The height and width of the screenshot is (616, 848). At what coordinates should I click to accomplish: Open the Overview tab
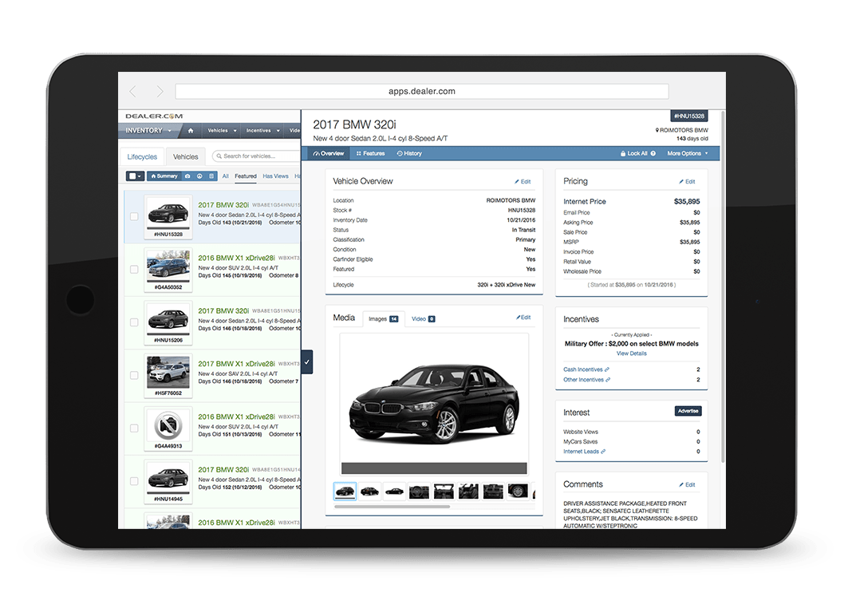[x=329, y=153]
